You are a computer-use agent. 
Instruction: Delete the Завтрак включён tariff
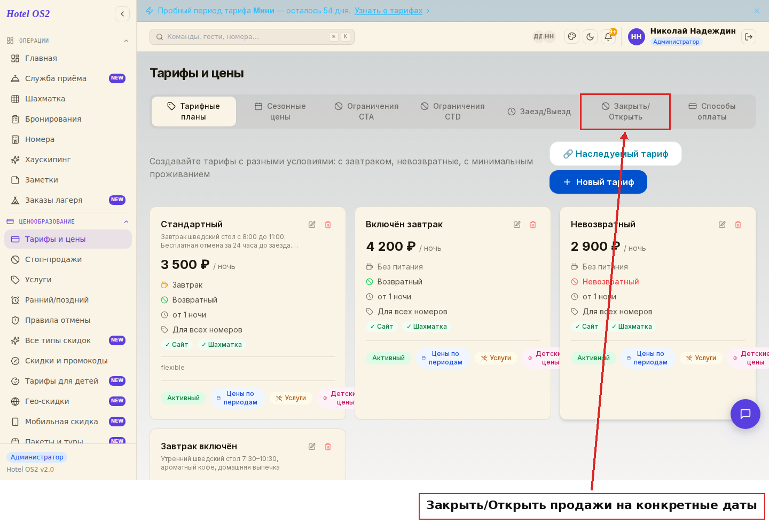(328, 447)
